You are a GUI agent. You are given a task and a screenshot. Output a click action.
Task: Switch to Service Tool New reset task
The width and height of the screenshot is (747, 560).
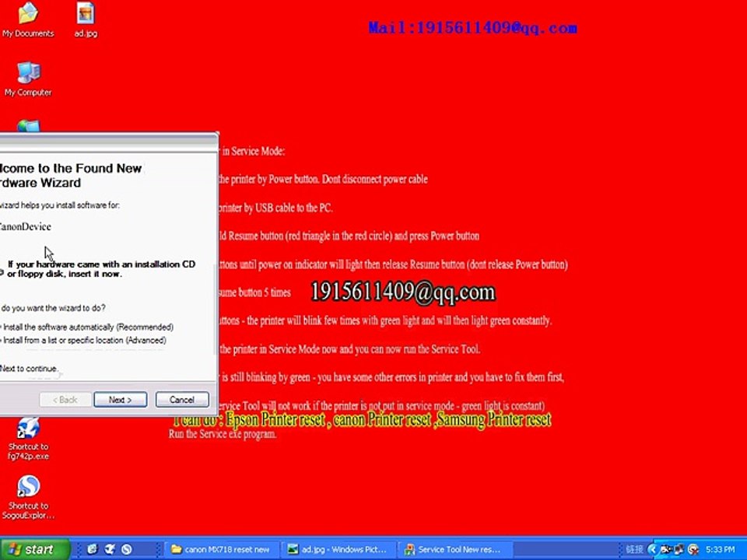click(455, 549)
